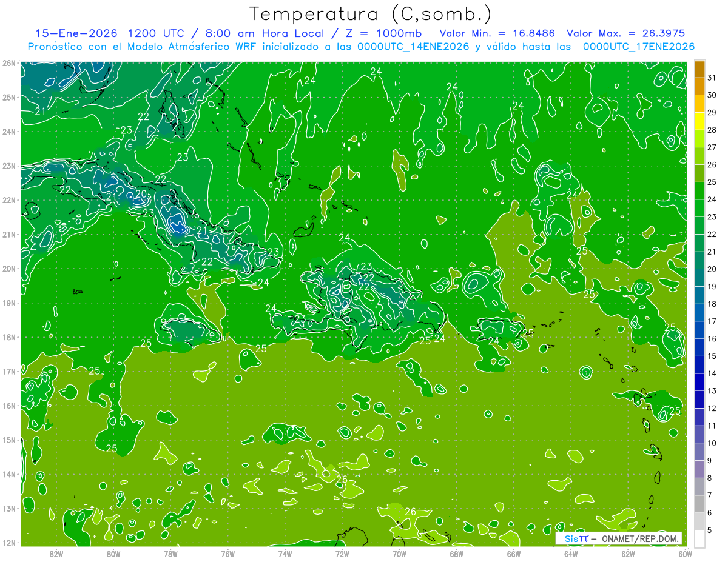The width and height of the screenshot is (728, 562).
Task: Click the '12N' latitude axis label
Action: (8, 543)
